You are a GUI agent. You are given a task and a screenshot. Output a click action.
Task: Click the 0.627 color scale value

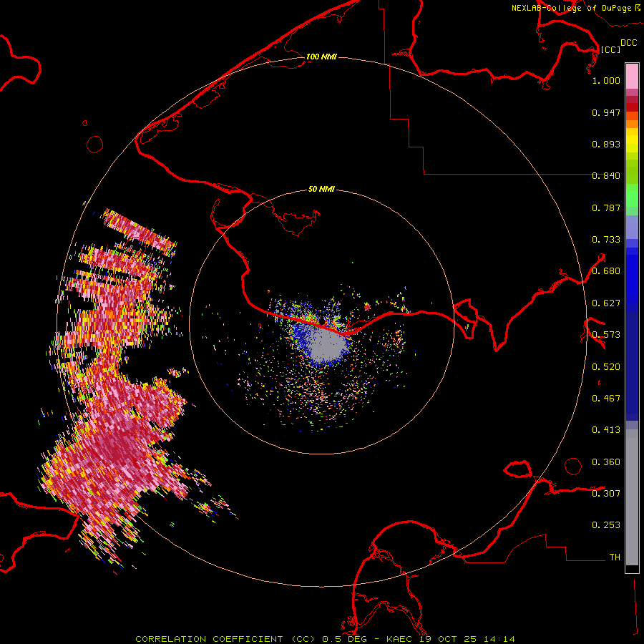(606, 303)
